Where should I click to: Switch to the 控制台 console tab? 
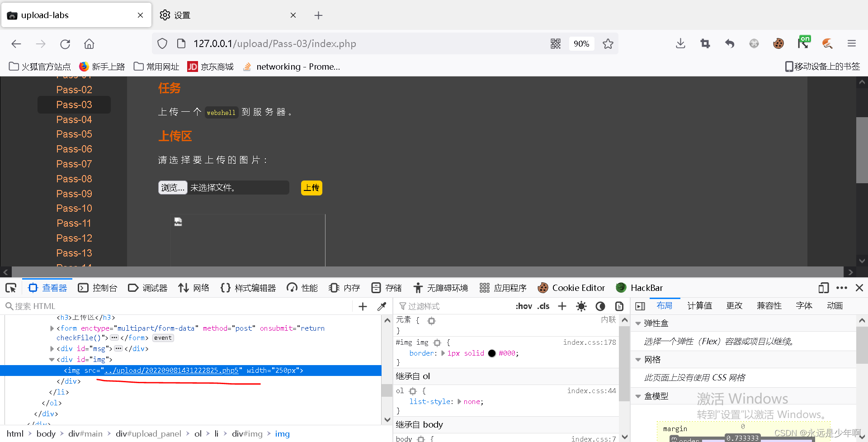point(98,288)
